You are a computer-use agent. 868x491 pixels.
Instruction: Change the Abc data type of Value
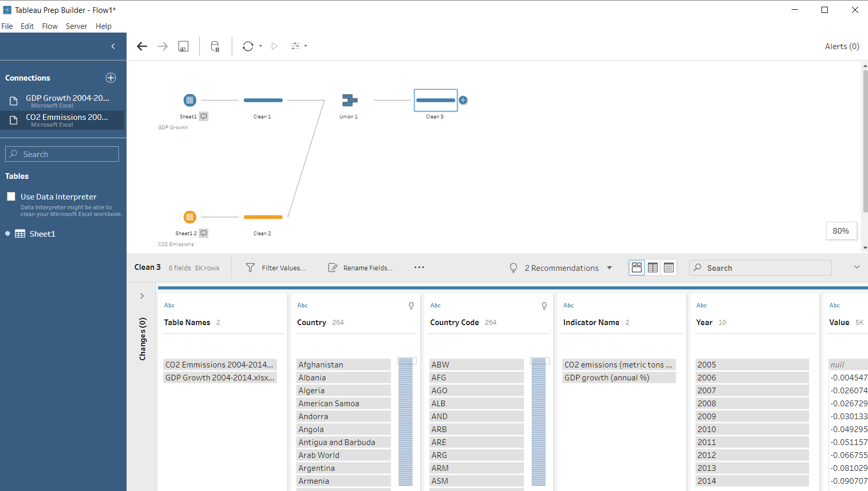pyautogui.click(x=835, y=305)
